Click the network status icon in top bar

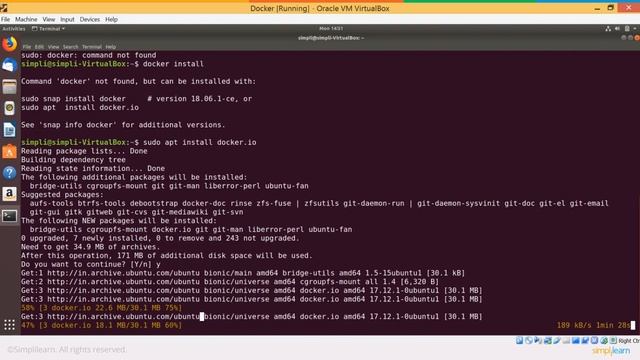pyautogui.click(x=608, y=29)
